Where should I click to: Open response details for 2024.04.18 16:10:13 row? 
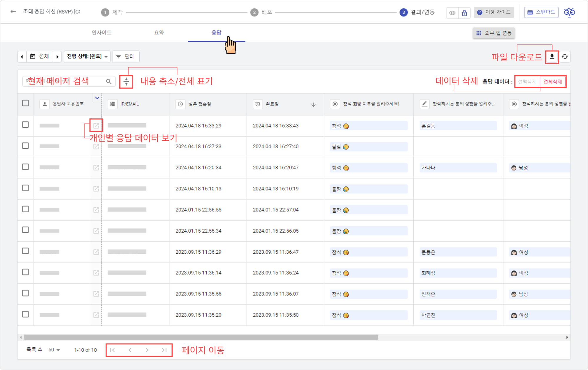point(96,189)
